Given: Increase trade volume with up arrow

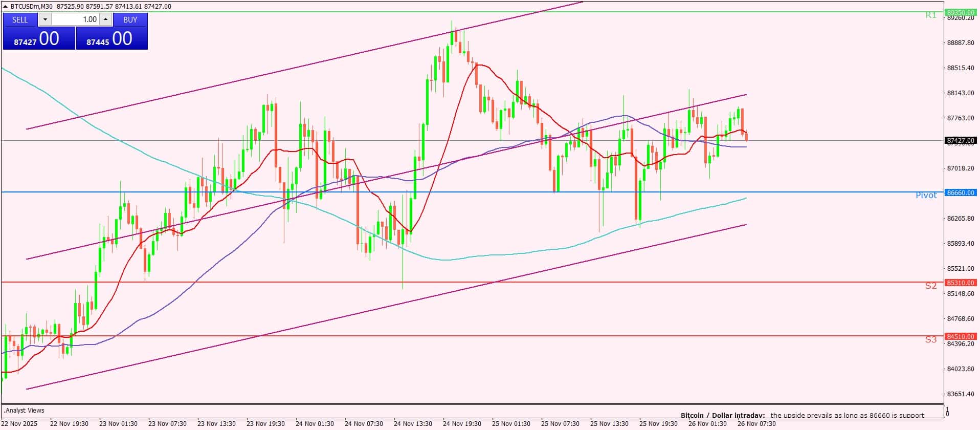Looking at the screenshot, I should tap(105, 19).
